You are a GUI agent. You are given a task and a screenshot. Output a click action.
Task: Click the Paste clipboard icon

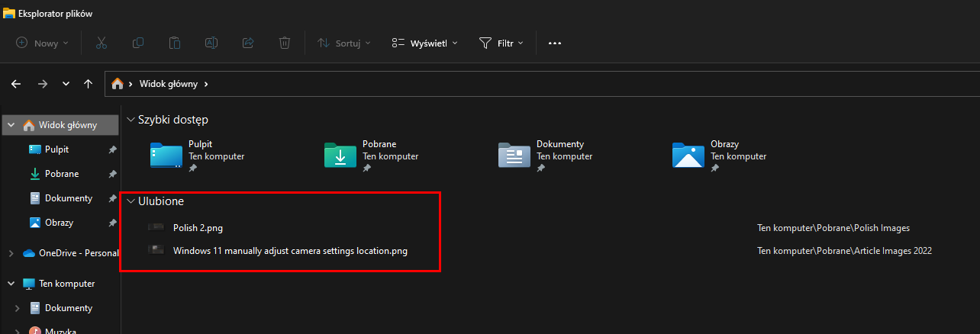click(x=175, y=43)
